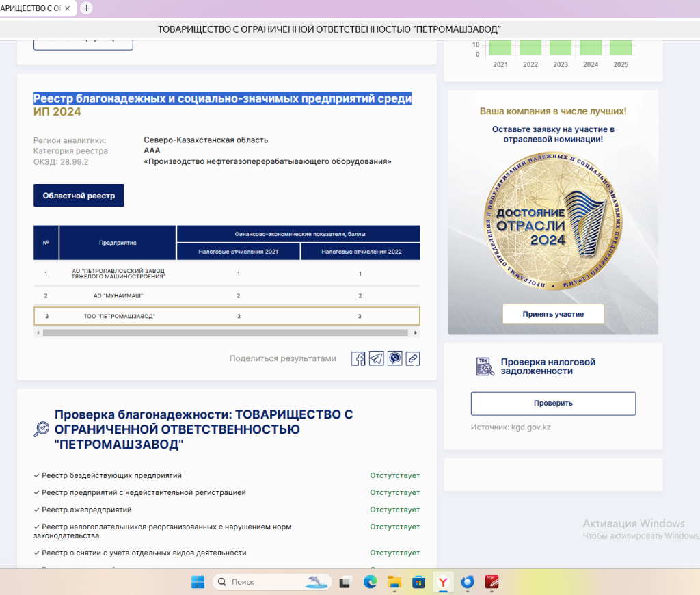700x595 pixels.
Task: Open the Windows Start menu
Action: point(198,581)
